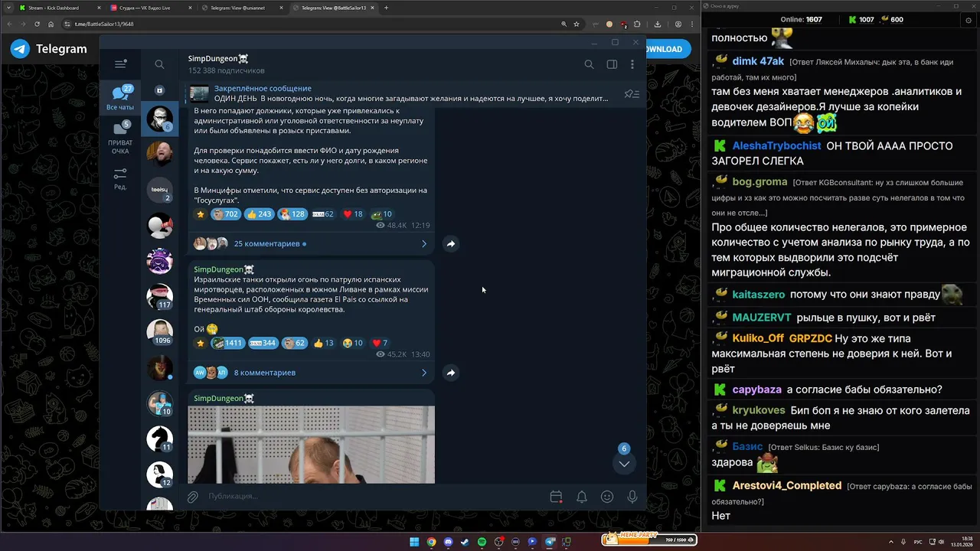Click the crying face 10 reaction
The image size is (980, 551).
pyautogui.click(x=353, y=343)
